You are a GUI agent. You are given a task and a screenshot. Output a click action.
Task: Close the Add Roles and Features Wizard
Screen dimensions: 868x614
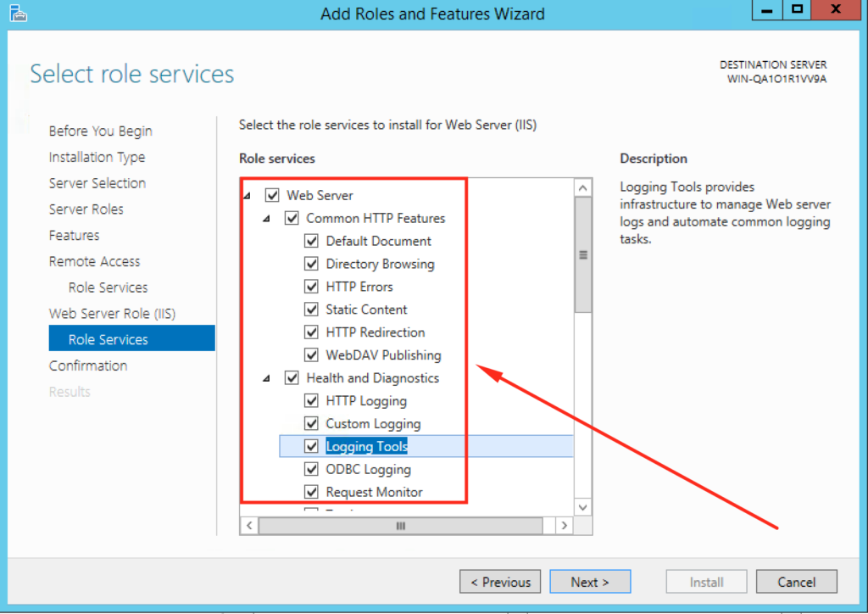click(836, 10)
